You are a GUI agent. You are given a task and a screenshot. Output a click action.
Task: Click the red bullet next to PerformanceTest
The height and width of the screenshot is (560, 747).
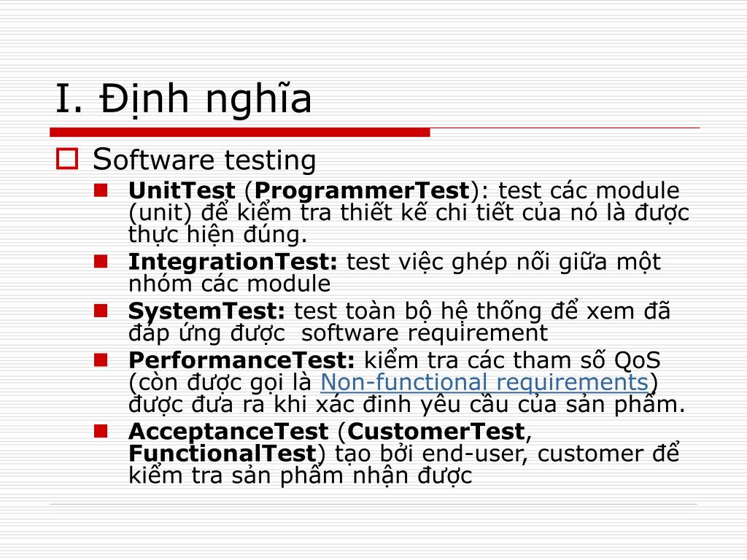pos(101,360)
